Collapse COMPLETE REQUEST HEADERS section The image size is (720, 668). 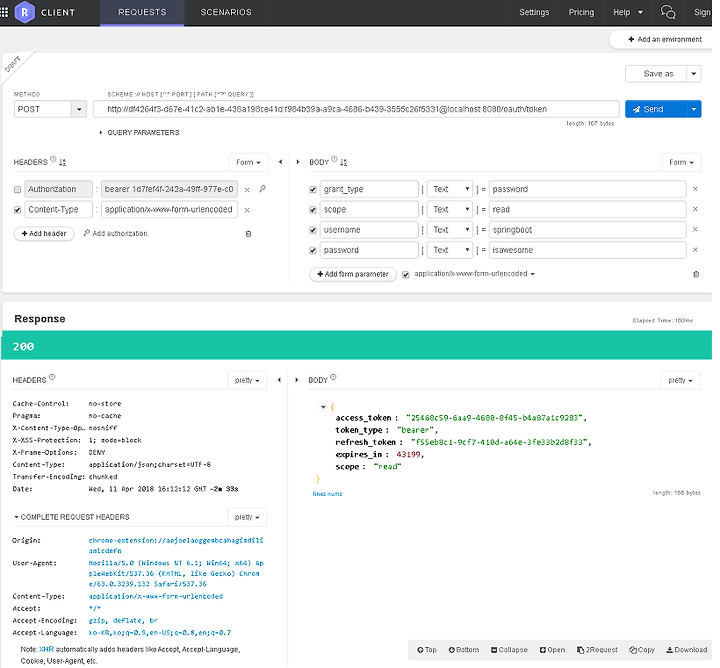(71, 517)
